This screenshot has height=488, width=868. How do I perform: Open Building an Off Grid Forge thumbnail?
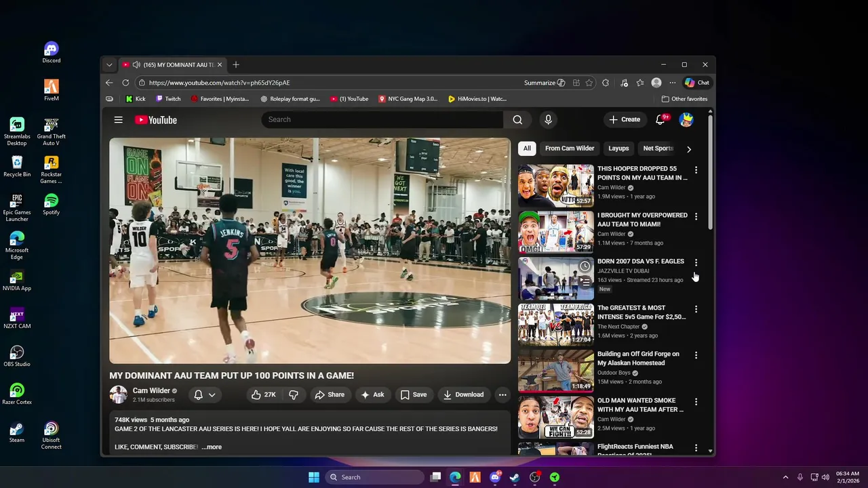point(556,371)
